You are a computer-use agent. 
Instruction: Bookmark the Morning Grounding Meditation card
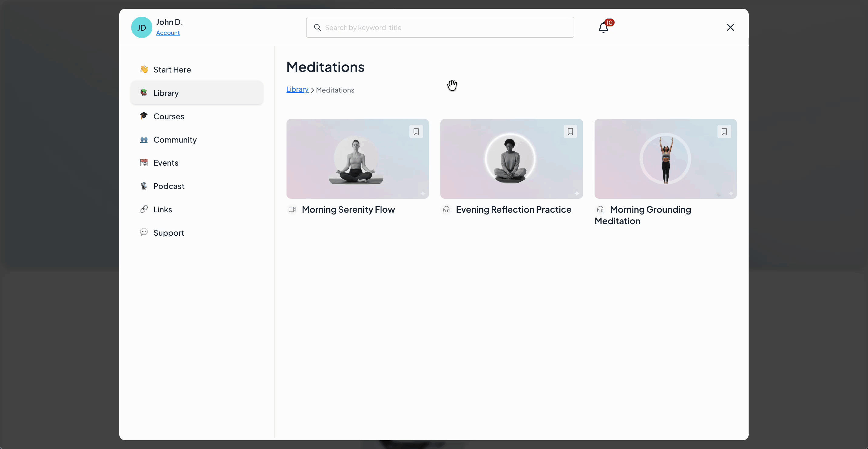tap(724, 131)
